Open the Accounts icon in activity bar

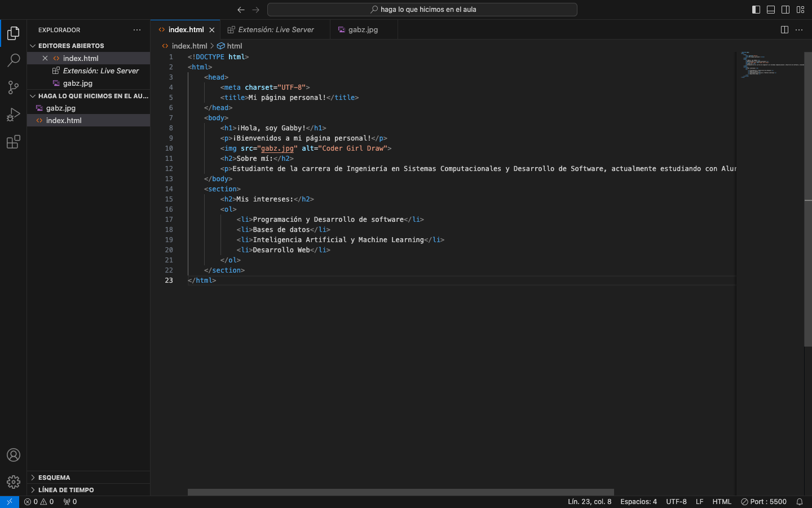14,455
